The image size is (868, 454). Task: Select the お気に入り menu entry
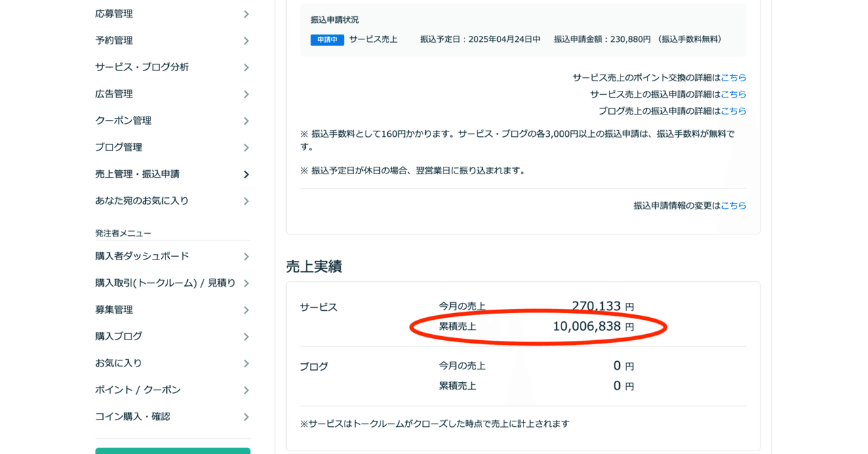(x=119, y=363)
